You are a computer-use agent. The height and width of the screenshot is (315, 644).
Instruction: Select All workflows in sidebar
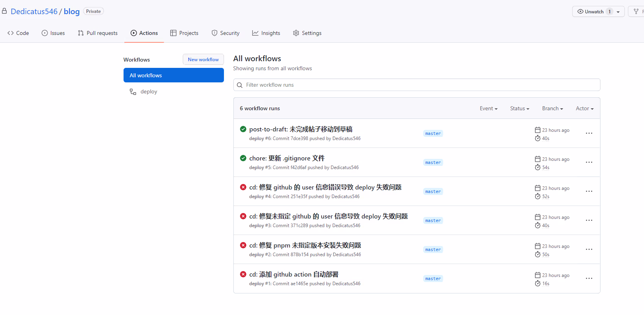(x=174, y=75)
